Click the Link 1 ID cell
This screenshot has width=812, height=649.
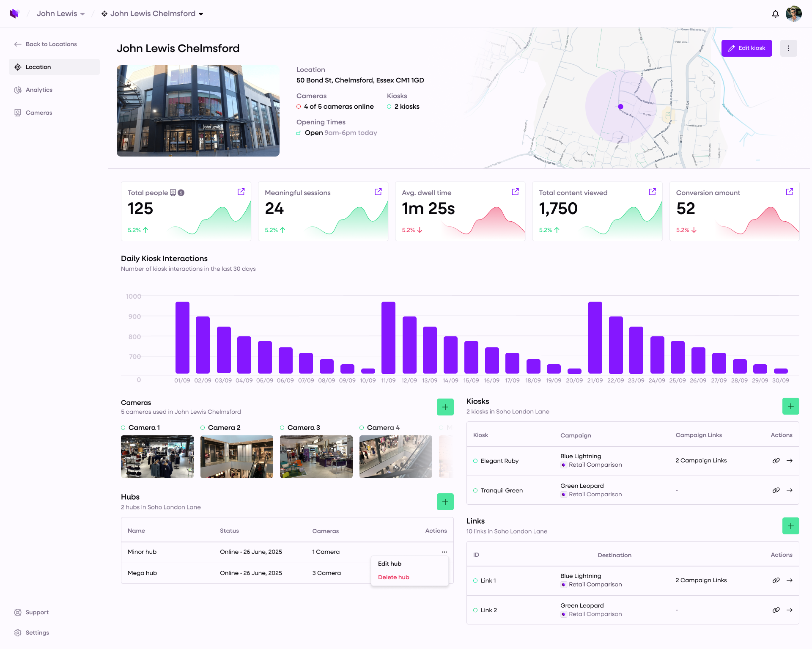pos(488,580)
